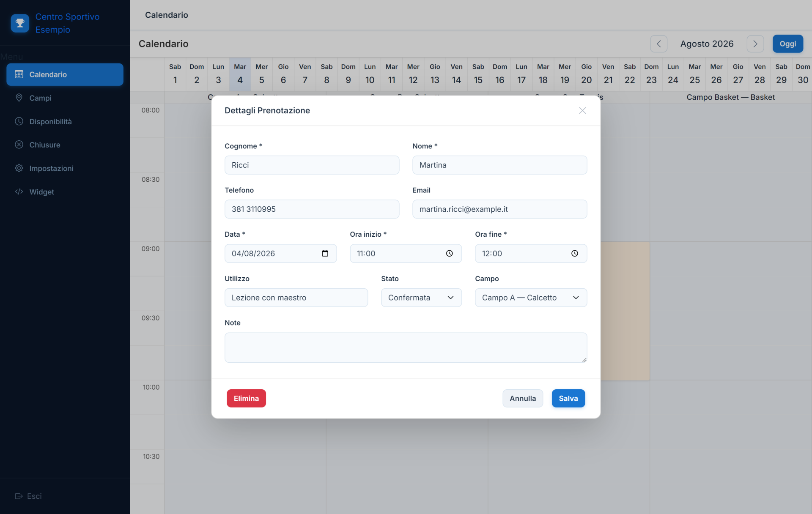
Task: Select day Sab 15 in calendar header
Action: click(x=478, y=74)
